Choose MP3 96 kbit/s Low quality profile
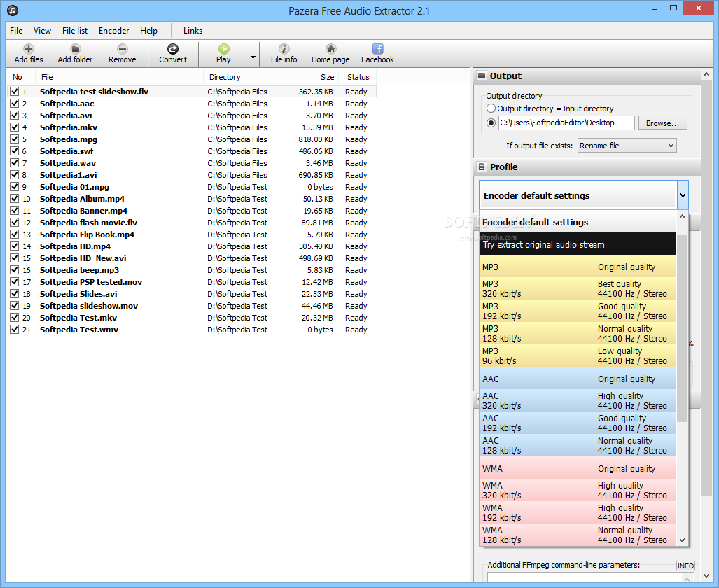 pos(578,356)
